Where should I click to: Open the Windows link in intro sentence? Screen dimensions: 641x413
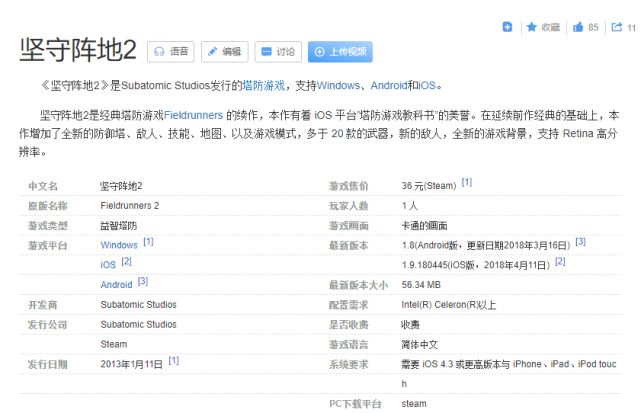pyautogui.click(x=338, y=85)
